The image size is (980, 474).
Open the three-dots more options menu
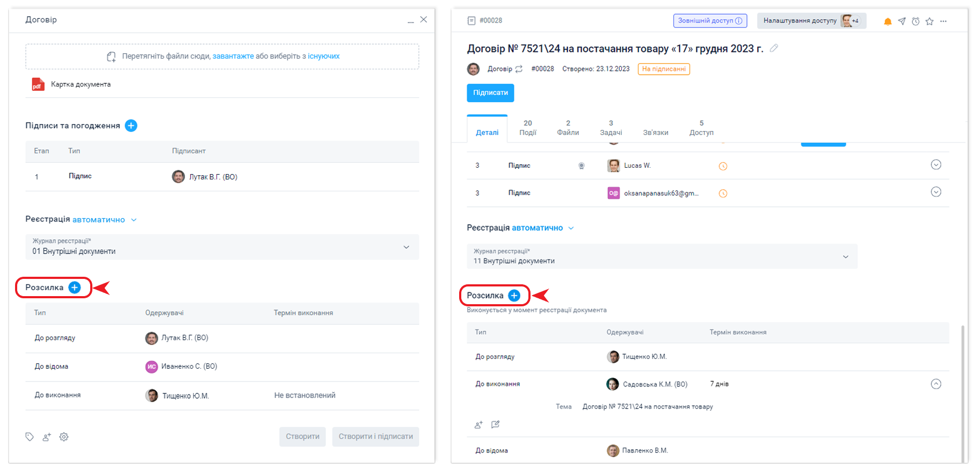[943, 21]
